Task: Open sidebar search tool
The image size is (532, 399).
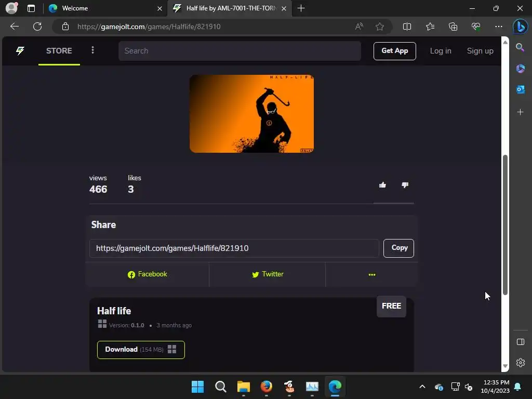Action: tap(520, 47)
